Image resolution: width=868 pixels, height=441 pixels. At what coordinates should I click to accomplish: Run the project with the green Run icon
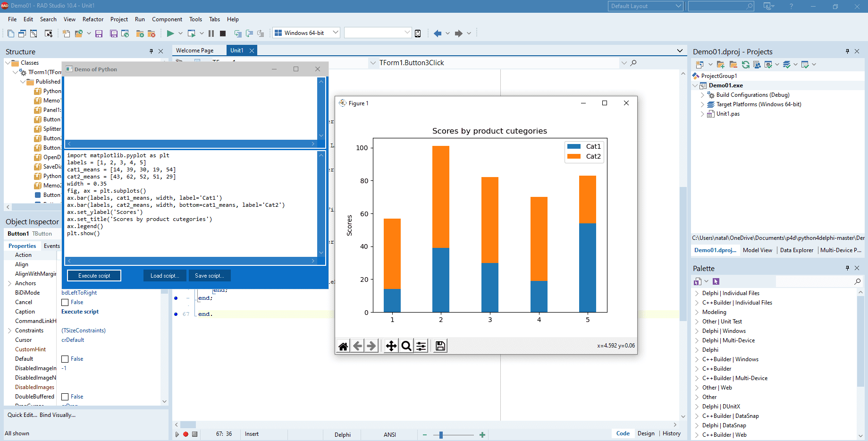click(x=170, y=33)
